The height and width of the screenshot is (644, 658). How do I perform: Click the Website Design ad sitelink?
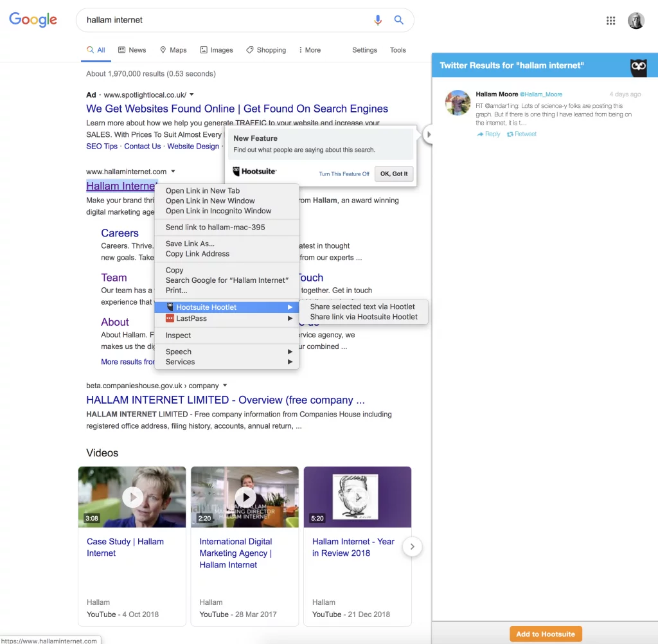[x=193, y=146]
